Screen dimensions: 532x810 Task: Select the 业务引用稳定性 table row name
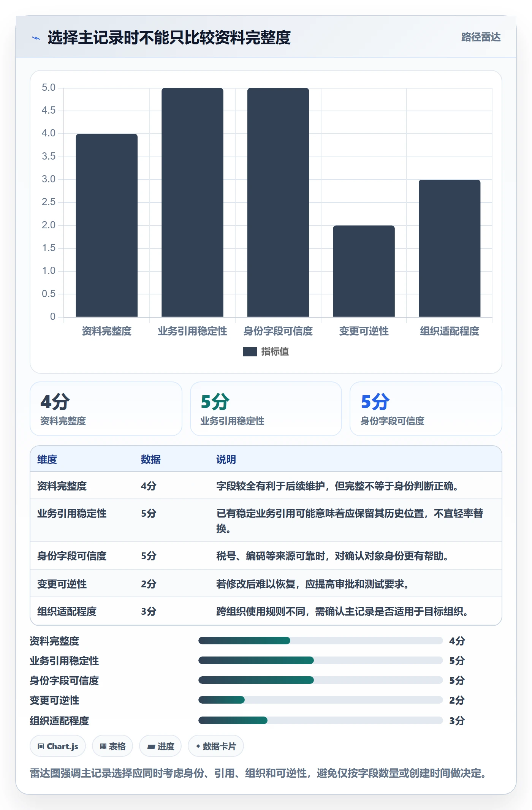click(72, 513)
